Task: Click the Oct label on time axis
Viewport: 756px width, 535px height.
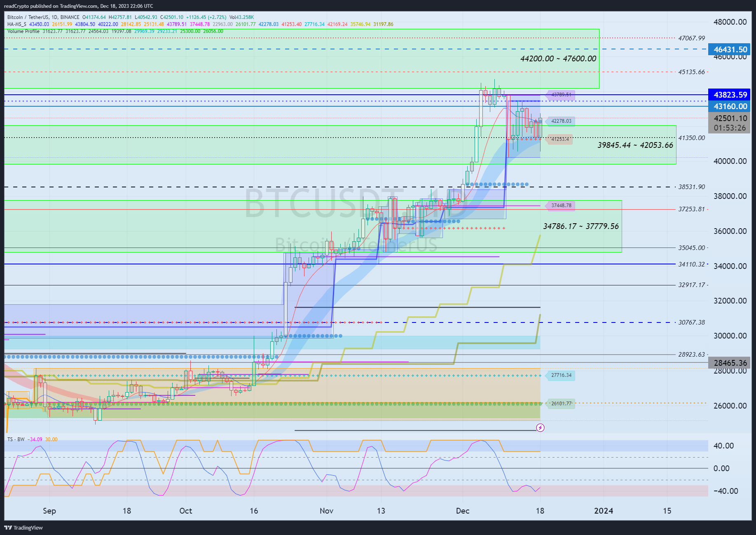Action: (x=186, y=511)
